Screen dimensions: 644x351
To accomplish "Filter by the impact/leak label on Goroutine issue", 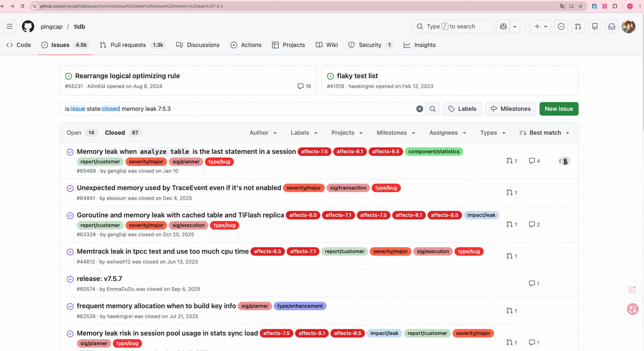I will (481, 215).
